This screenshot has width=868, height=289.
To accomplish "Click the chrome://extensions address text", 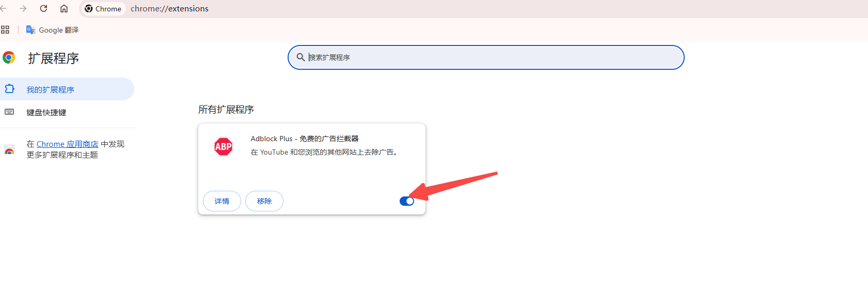I will click(x=169, y=9).
